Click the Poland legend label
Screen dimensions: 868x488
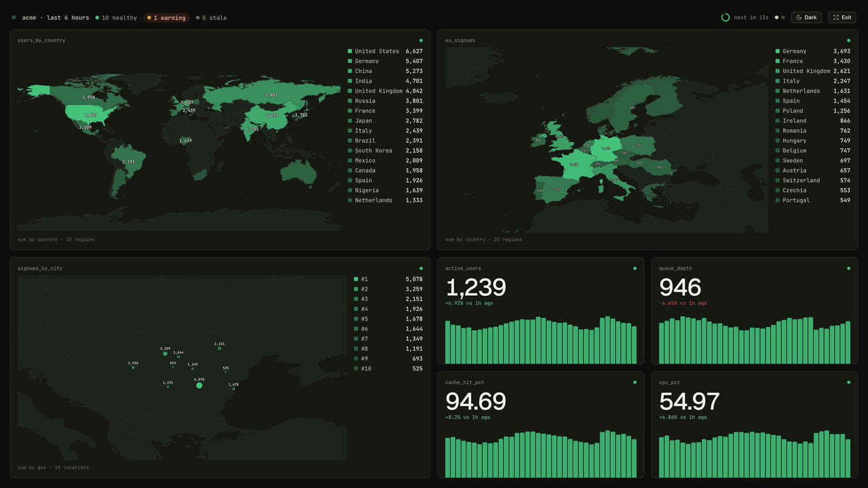coord(793,111)
